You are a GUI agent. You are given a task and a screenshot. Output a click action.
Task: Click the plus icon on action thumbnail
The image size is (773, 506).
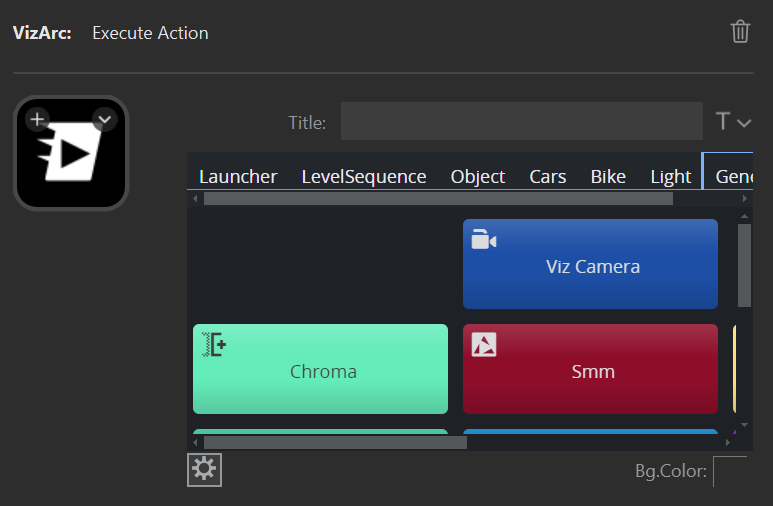point(37,120)
